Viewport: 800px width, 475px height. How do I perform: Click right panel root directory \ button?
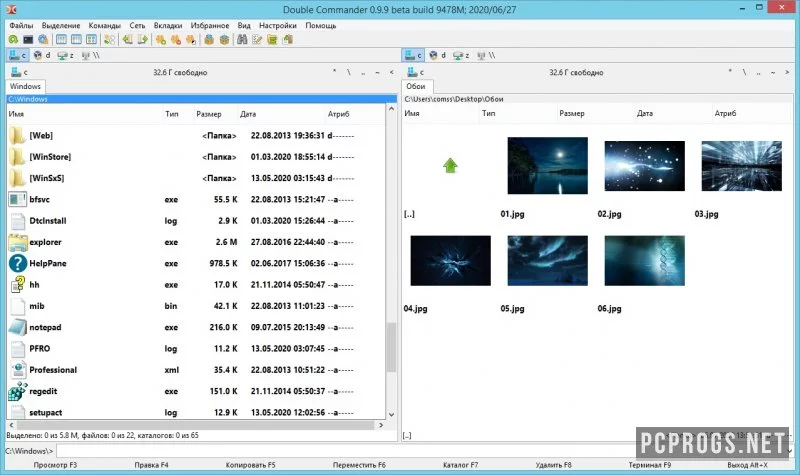[x=744, y=72]
